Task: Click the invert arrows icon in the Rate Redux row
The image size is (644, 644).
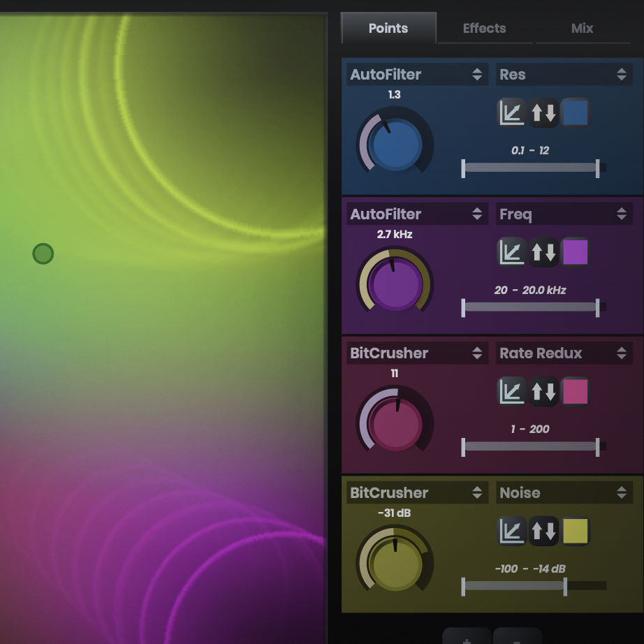Action: click(543, 391)
